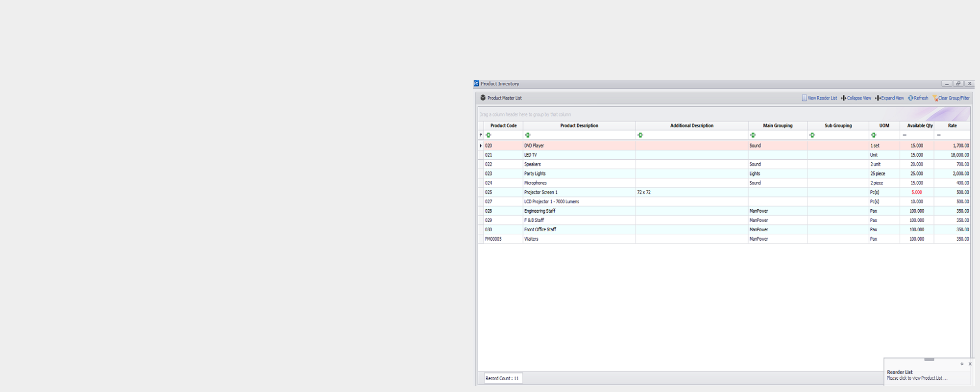The height and width of the screenshot is (392, 980).
Task: Pin the Reorder List notification popup
Action: point(961,364)
